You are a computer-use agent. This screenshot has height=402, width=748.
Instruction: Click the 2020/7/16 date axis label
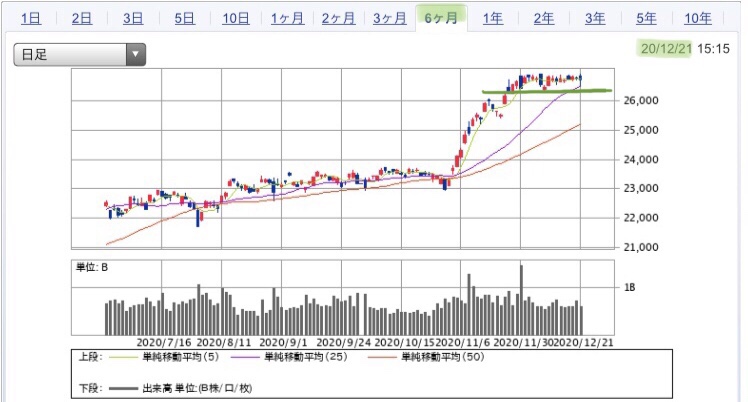coord(164,342)
